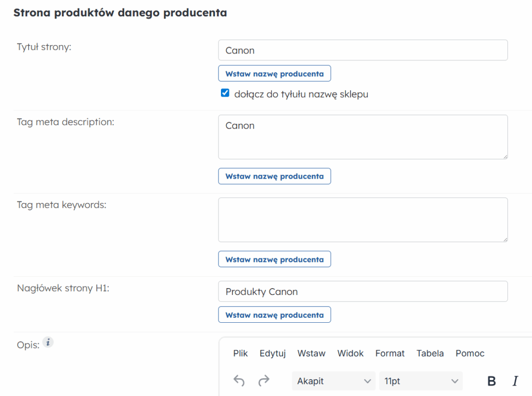Toggle italic formatting in the editor
Viewport: 532px width, 396px height.
pos(515,381)
